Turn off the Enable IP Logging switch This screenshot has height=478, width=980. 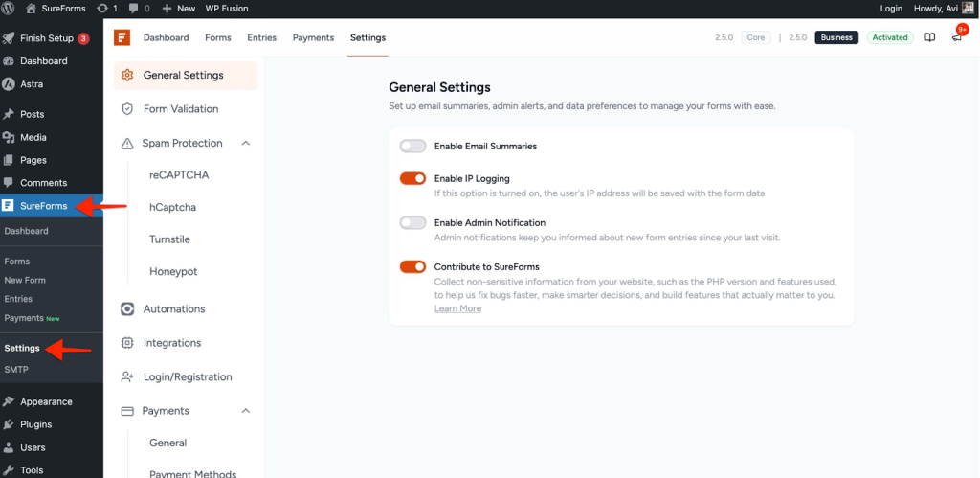(x=412, y=179)
